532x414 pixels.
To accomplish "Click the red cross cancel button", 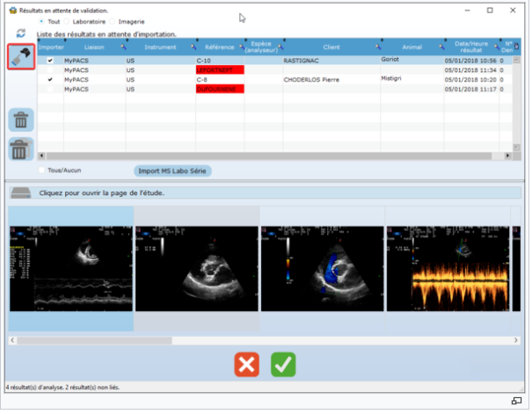I will (247, 366).
